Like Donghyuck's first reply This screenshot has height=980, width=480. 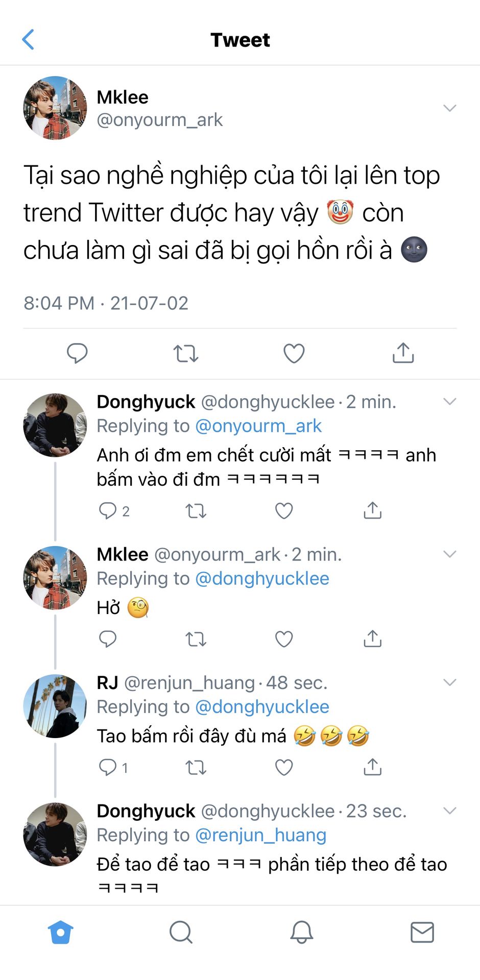pos(284,510)
